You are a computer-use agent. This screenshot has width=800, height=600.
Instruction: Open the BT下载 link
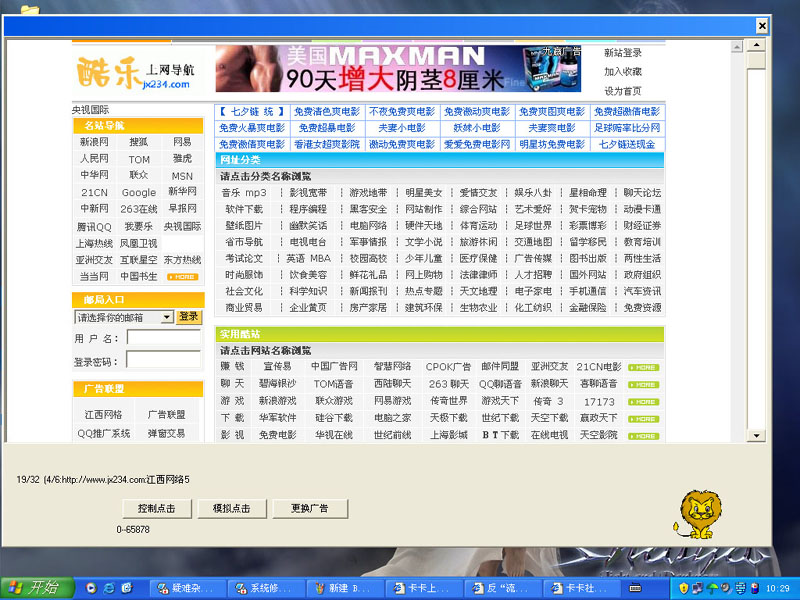coord(501,435)
